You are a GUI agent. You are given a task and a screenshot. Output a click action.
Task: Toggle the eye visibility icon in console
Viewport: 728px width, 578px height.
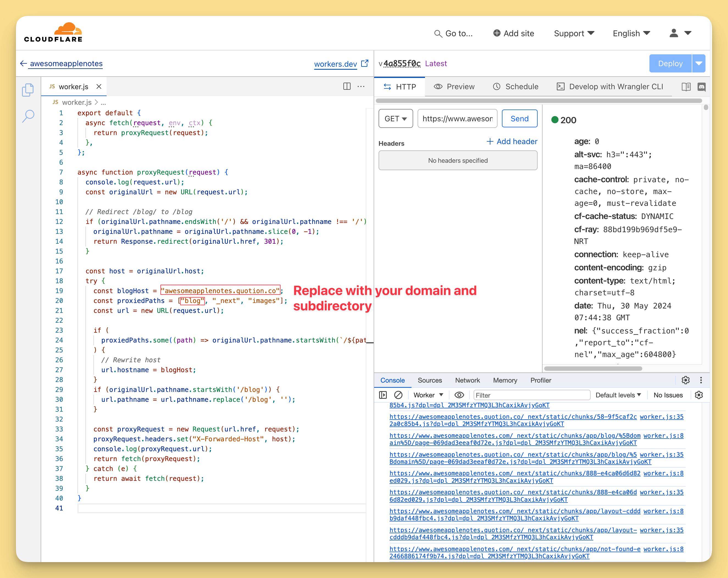(x=458, y=394)
